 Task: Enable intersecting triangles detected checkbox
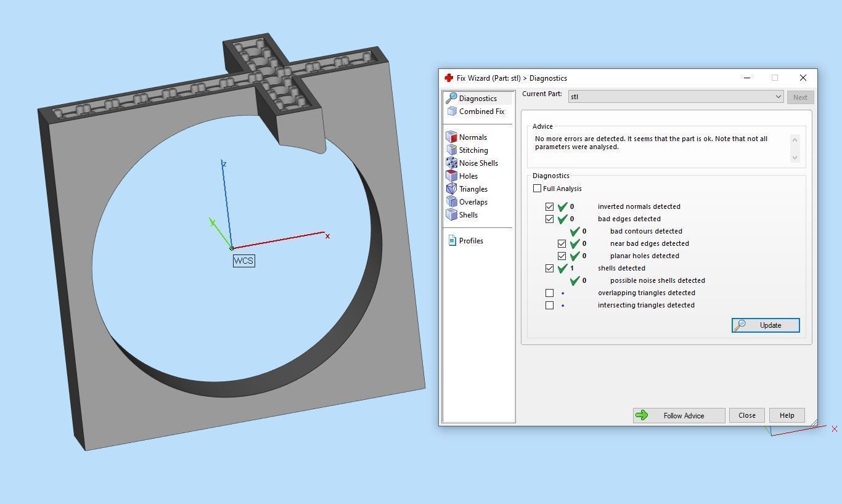[549, 305]
